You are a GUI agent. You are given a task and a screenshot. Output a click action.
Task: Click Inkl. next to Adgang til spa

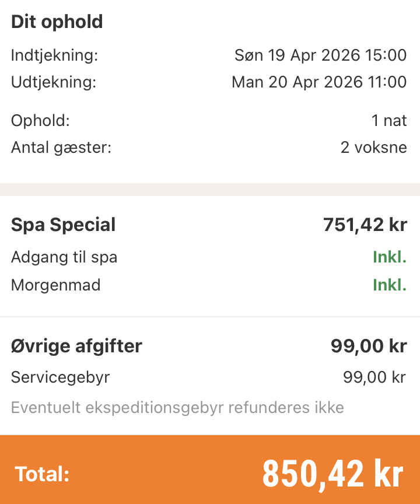coord(389,257)
